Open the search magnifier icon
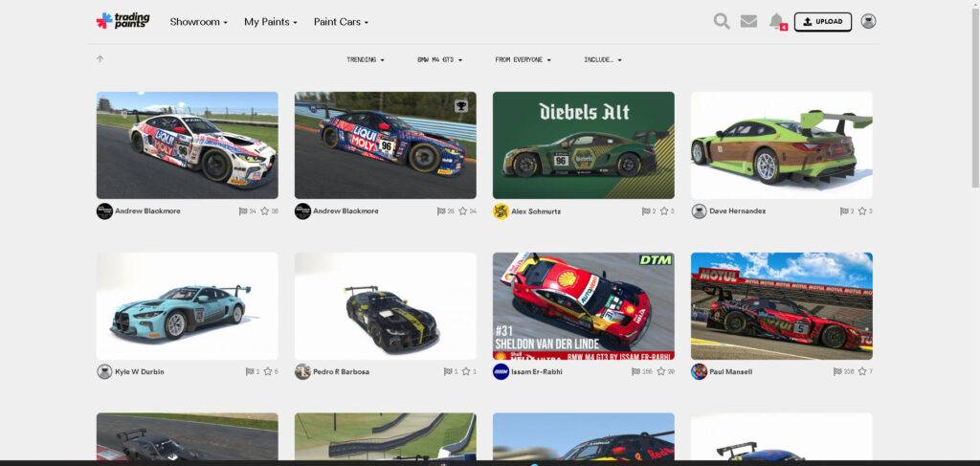 [x=722, y=21]
